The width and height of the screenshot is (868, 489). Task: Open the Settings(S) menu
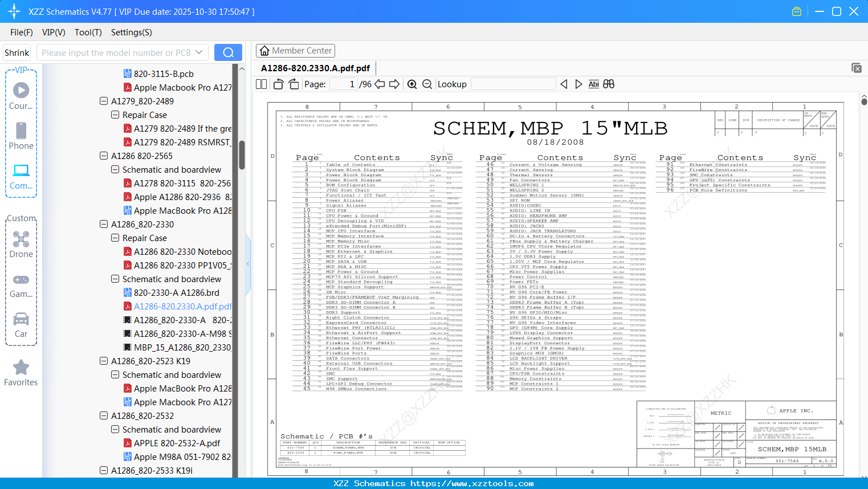[132, 32]
